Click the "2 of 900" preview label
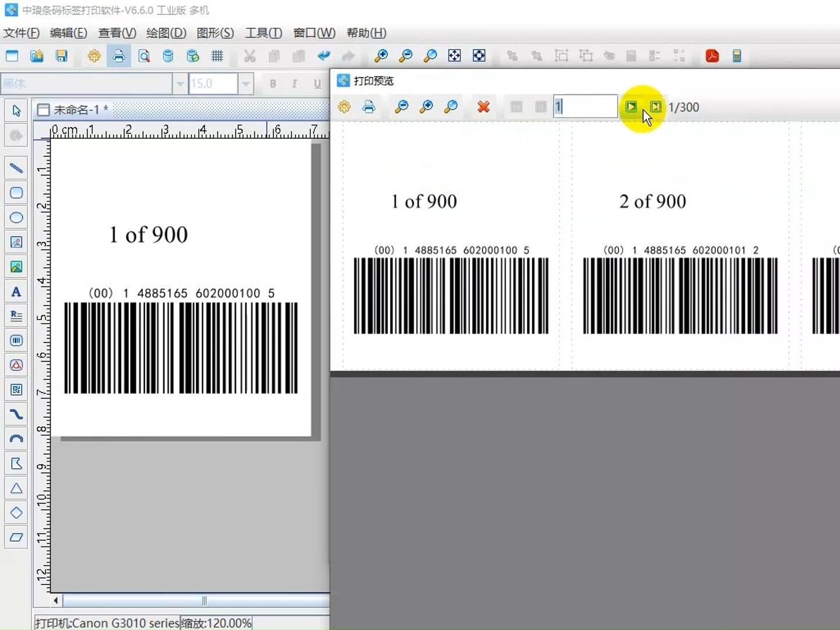This screenshot has height=630, width=840. [652, 201]
